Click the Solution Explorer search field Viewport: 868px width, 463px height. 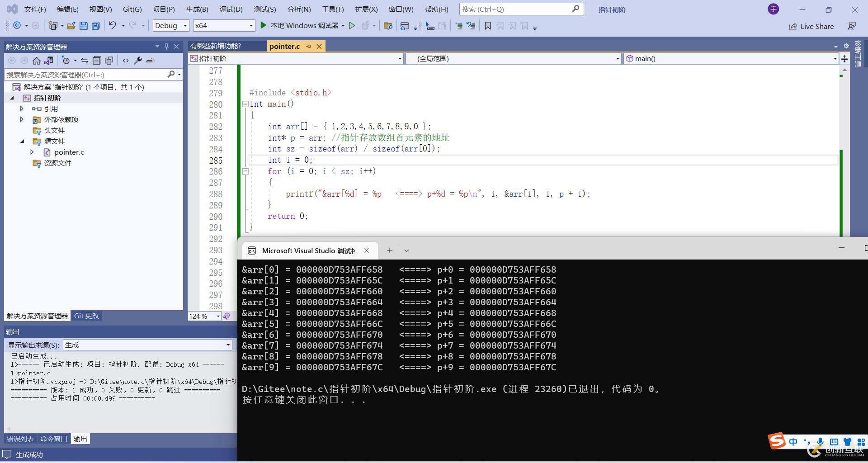86,75
